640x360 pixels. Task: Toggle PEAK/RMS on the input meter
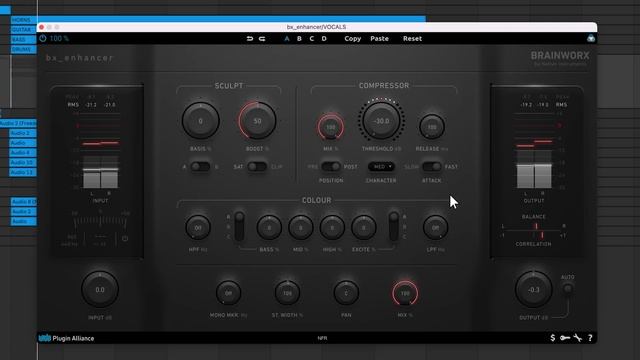pos(73,101)
